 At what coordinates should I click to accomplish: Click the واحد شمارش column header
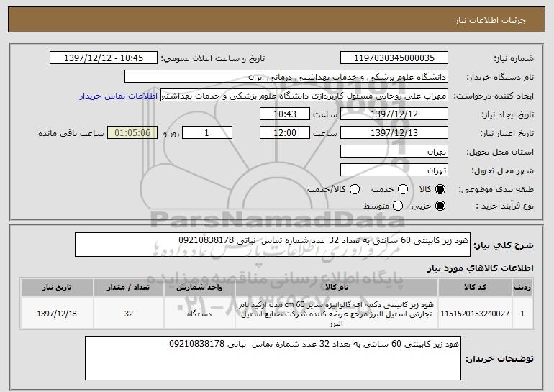click(199, 288)
